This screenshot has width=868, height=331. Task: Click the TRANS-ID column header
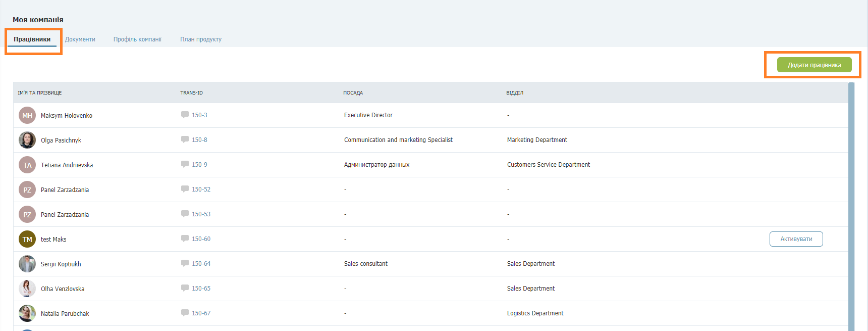coord(191,93)
